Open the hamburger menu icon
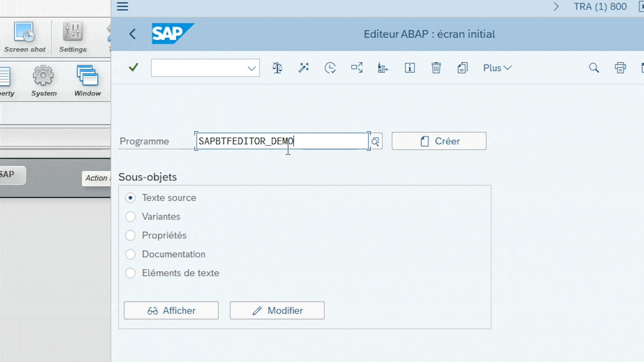 pyautogui.click(x=122, y=6)
